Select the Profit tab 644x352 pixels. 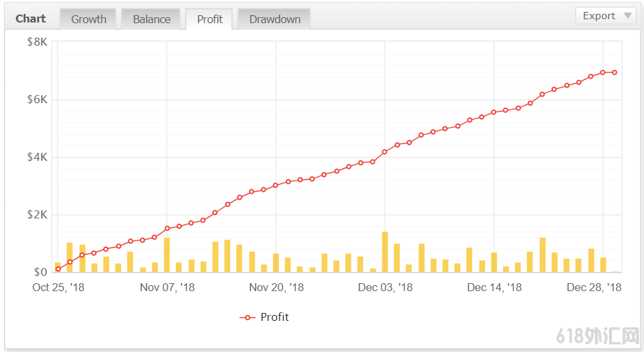click(210, 19)
